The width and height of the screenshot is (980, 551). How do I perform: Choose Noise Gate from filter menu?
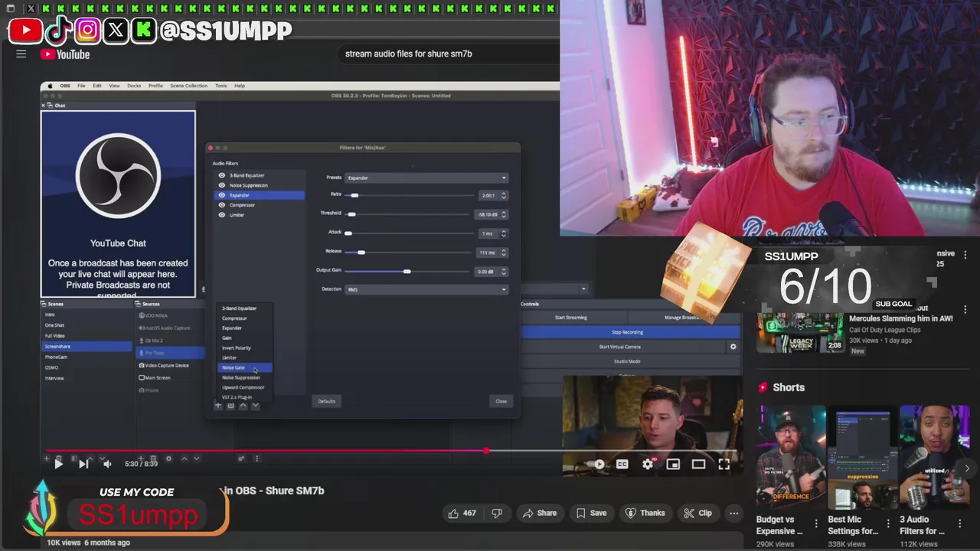pyautogui.click(x=243, y=367)
